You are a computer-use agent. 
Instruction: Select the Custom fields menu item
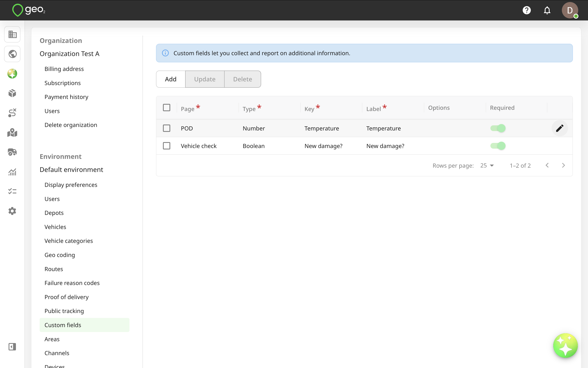tap(84, 325)
